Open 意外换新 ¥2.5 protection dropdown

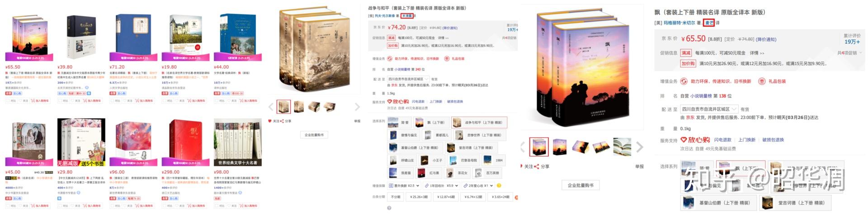[x=404, y=186]
